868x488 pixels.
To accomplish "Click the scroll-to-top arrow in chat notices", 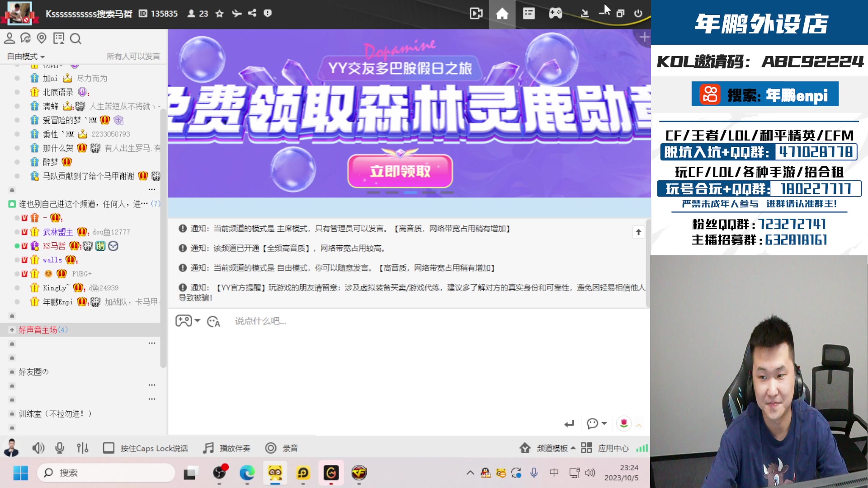I will click(x=638, y=232).
